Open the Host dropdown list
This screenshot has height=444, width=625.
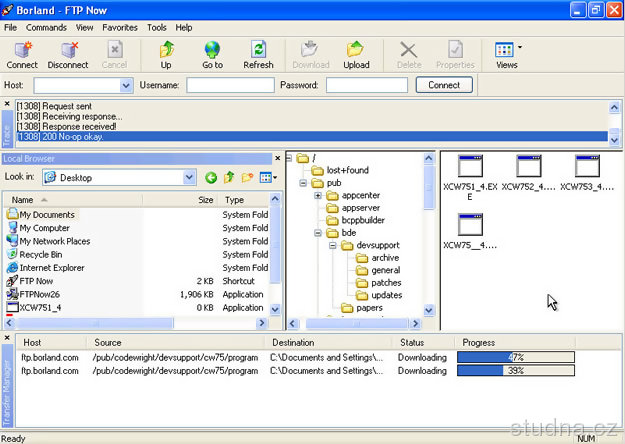click(x=126, y=86)
